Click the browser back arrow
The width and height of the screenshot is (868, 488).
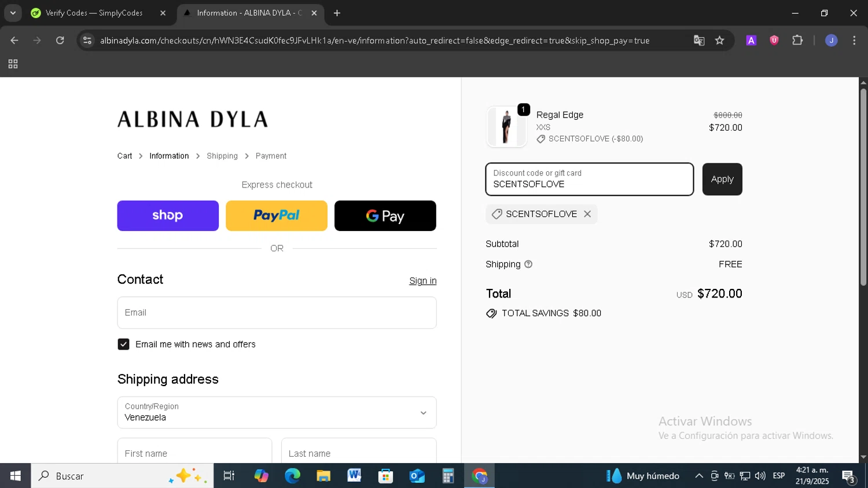pos(14,41)
